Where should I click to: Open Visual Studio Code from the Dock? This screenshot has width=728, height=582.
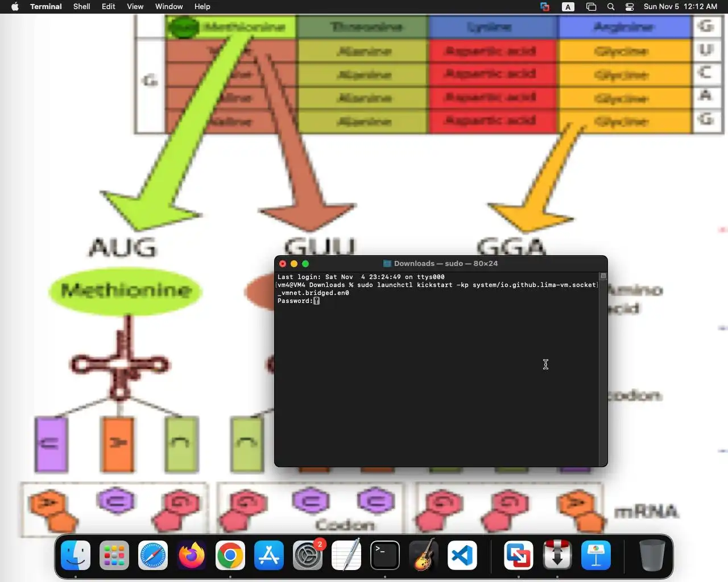[462, 555]
